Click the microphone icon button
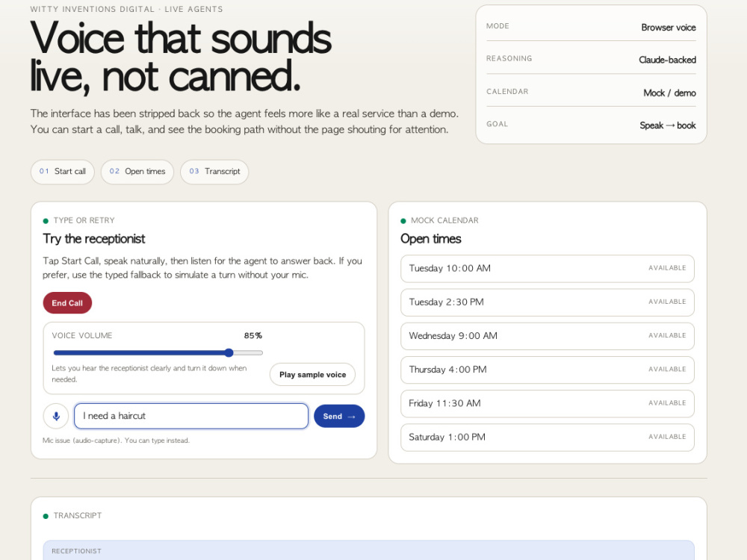 (x=56, y=416)
